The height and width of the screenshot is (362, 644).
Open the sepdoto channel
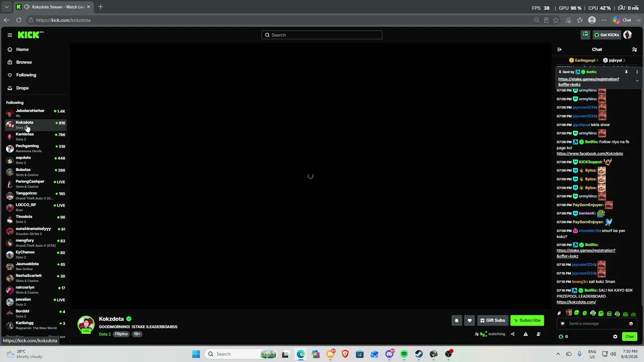pyautogui.click(x=35, y=160)
